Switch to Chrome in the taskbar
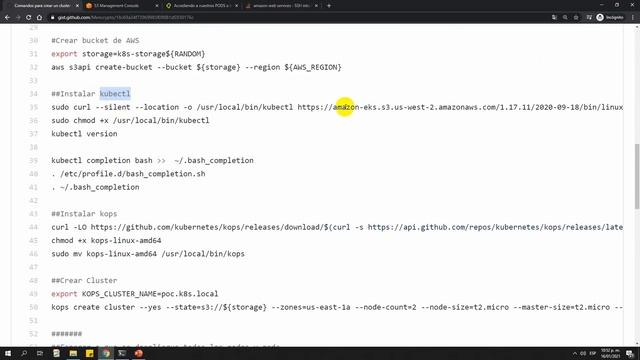 [106, 353]
